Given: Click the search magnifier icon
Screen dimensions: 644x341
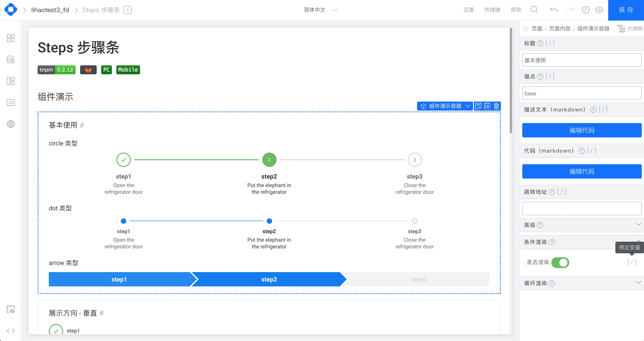Looking at the screenshot, I should pyautogui.click(x=534, y=10).
